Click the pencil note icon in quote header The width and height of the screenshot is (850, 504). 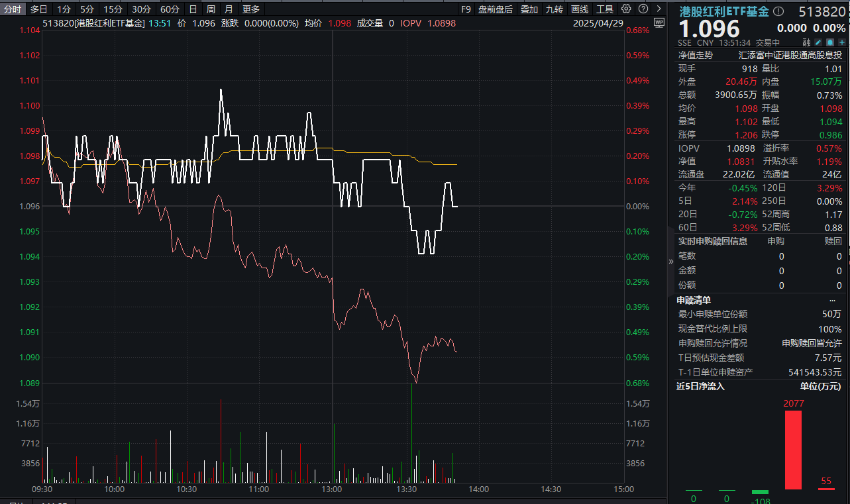tap(818, 42)
